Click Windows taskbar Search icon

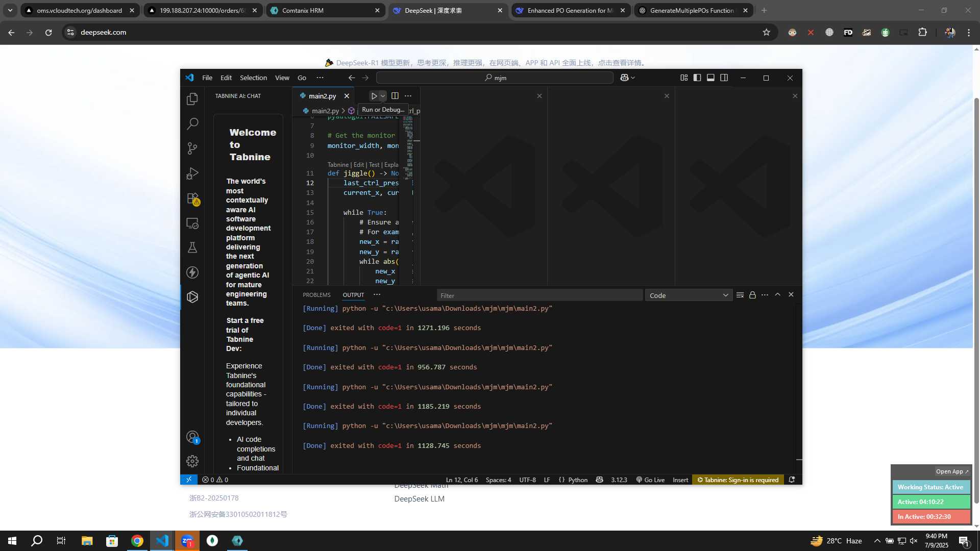37,541
